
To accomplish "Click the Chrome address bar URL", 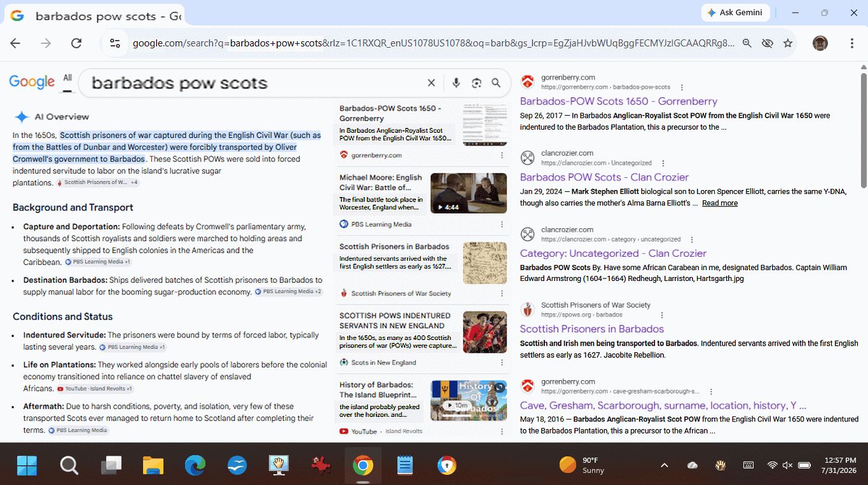I will point(434,43).
